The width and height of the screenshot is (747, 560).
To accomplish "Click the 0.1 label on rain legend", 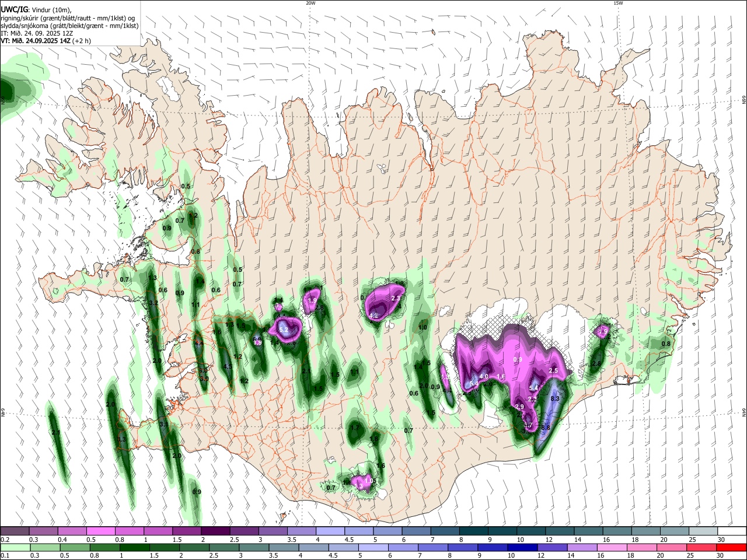I will 5,556.
